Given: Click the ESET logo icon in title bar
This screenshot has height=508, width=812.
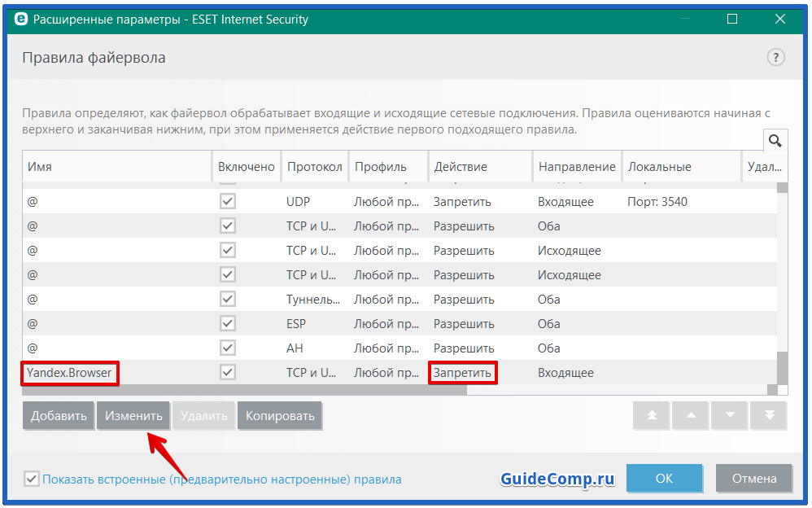Looking at the screenshot, I should (20, 18).
